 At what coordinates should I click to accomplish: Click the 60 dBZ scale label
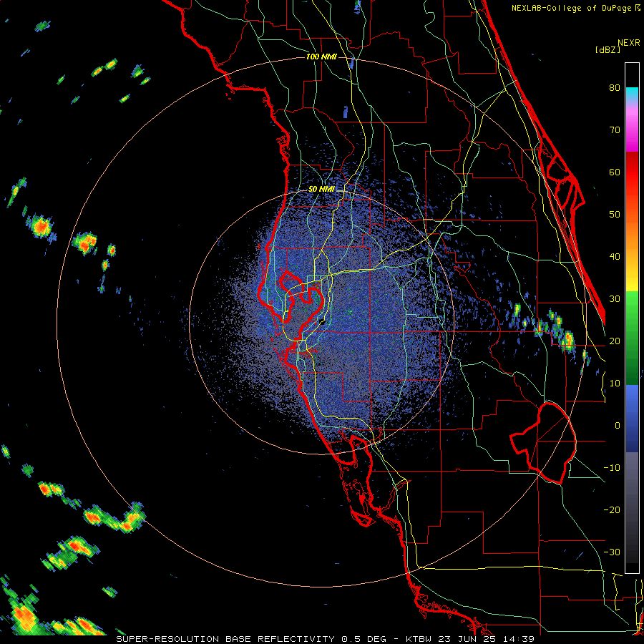tap(615, 172)
